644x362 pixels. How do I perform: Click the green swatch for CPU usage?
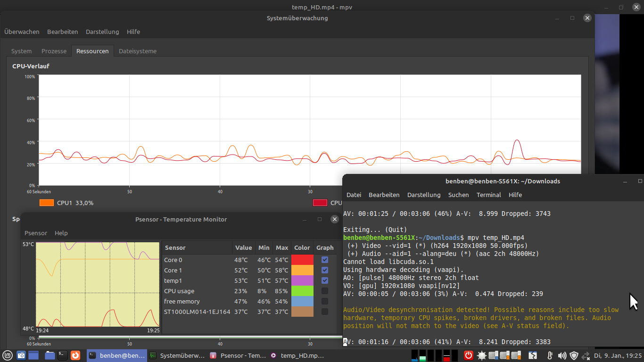tap(302, 291)
